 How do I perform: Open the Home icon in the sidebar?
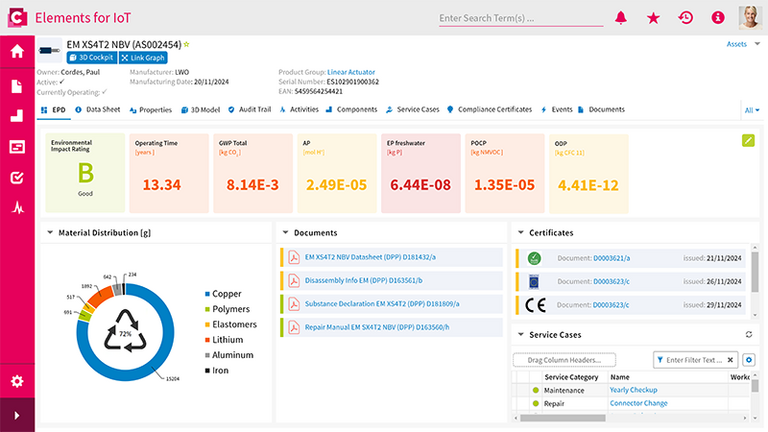pos(17,52)
